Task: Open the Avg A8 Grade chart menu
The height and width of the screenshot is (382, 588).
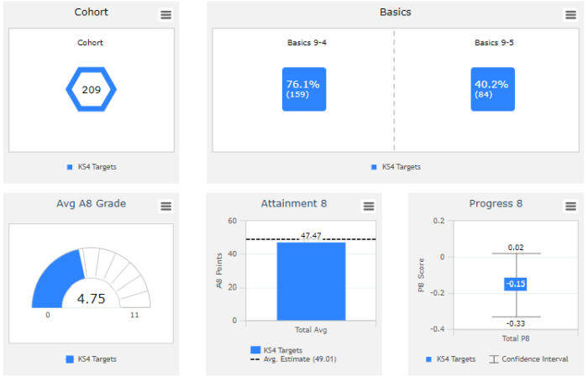Action: 166,206
